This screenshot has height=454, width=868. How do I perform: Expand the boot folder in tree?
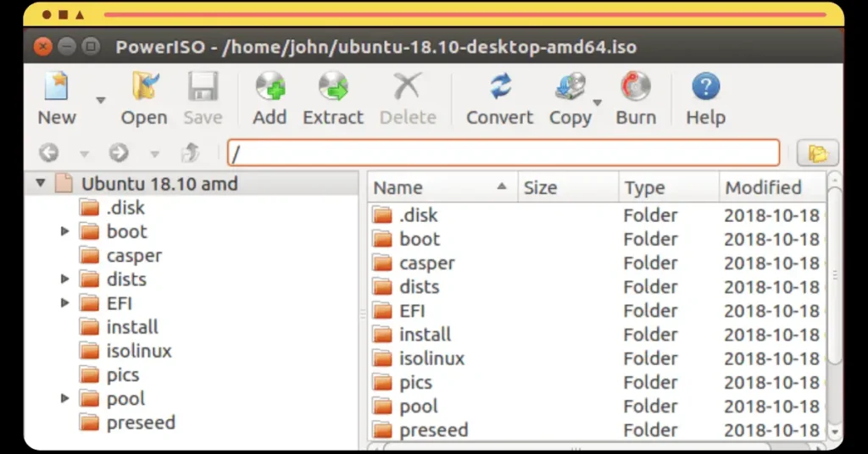tap(64, 230)
